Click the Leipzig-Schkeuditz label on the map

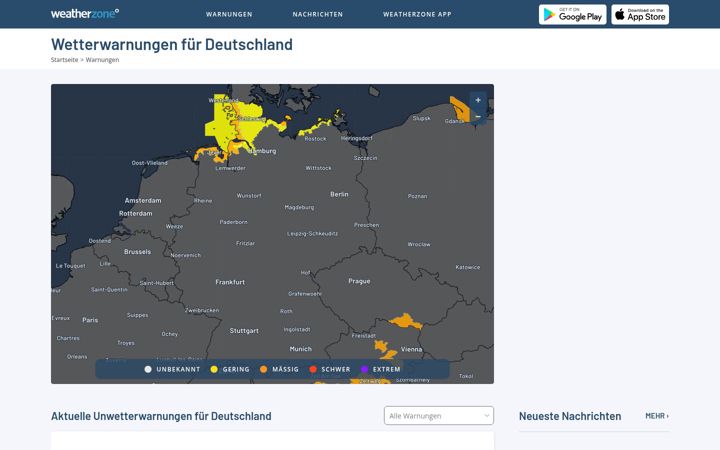pos(313,234)
